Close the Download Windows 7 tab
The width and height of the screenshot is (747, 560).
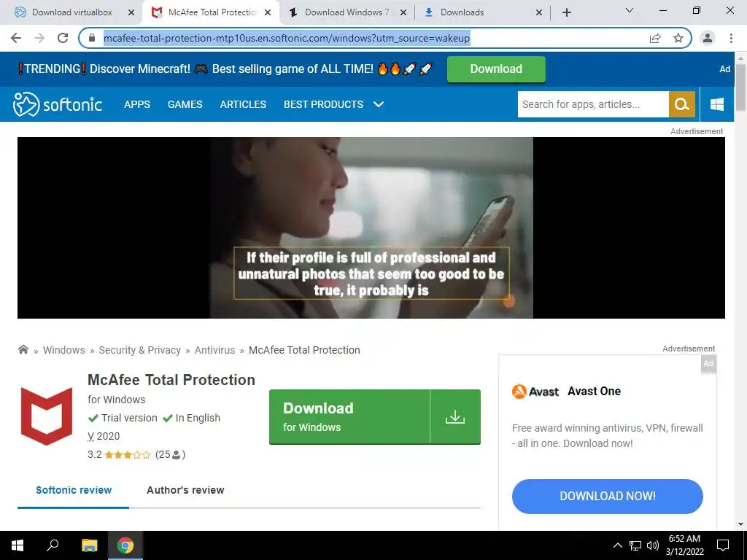403,12
